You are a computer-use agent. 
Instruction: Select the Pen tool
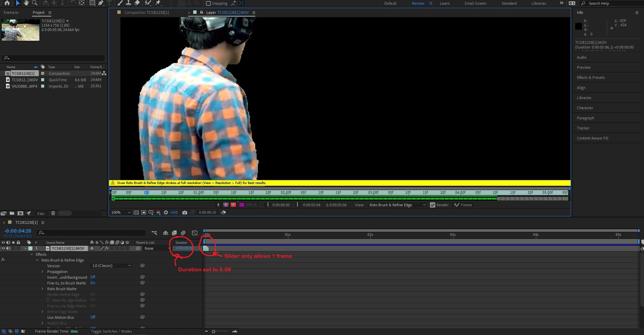(101, 3)
